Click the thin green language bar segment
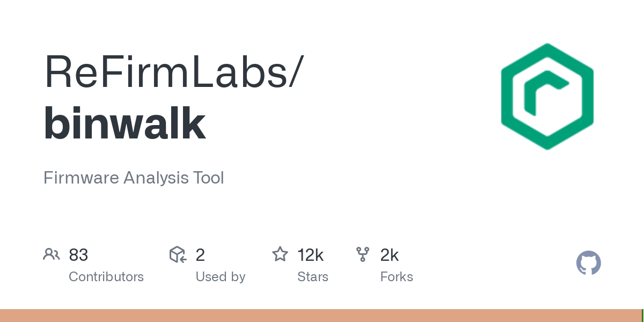The width and height of the screenshot is (644, 322). coord(642,316)
